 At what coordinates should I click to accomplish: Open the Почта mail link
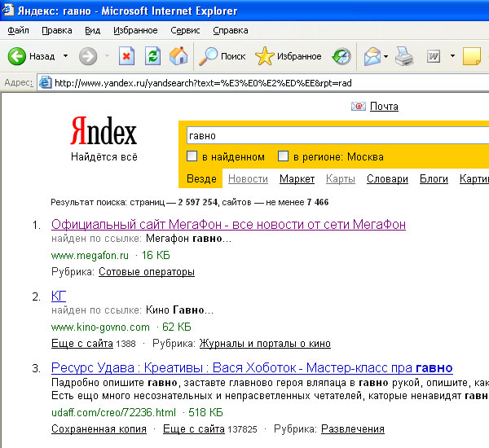click(x=383, y=107)
